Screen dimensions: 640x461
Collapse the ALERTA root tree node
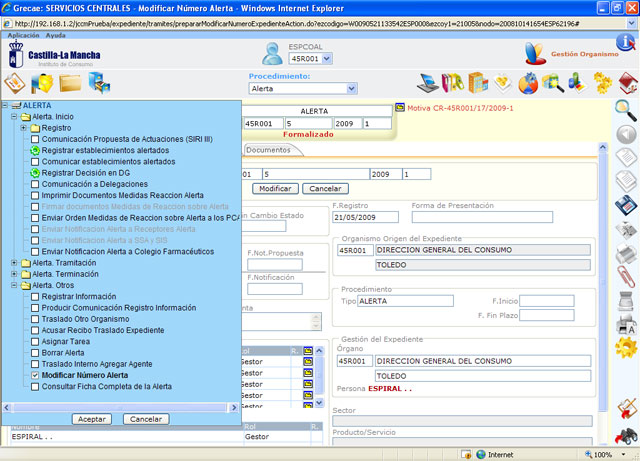tap(5, 105)
